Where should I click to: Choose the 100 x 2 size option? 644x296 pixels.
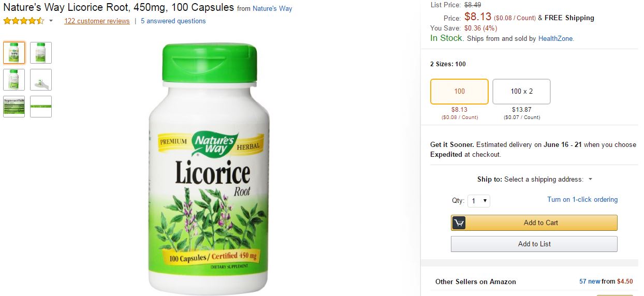[521, 92]
